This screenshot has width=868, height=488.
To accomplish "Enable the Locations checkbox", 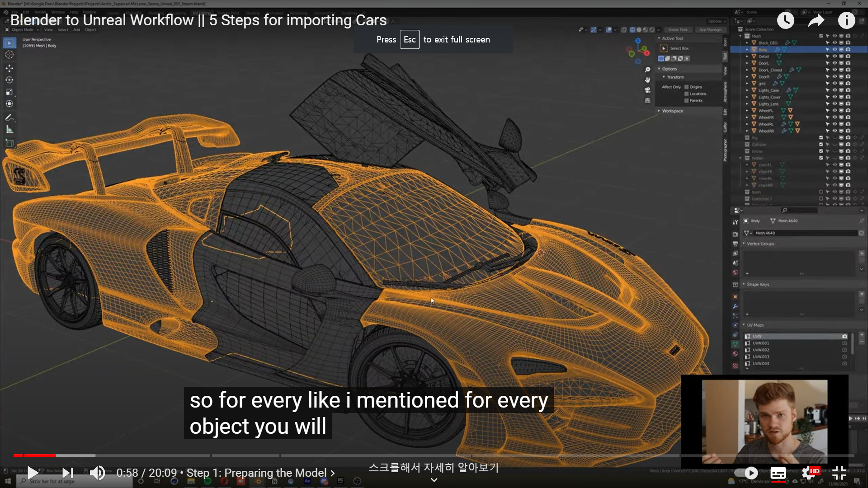I will pos(687,94).
